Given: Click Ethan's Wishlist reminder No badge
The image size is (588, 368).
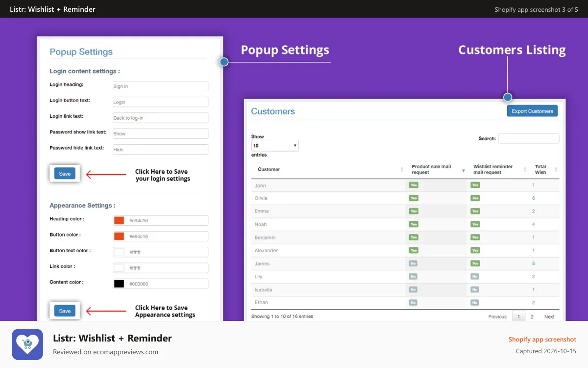Looking at the screenshot, I should 474,303.
